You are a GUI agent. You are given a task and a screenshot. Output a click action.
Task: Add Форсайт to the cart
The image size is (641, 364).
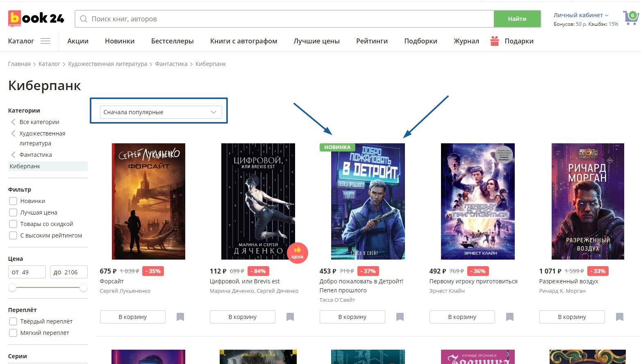point(133,317)
